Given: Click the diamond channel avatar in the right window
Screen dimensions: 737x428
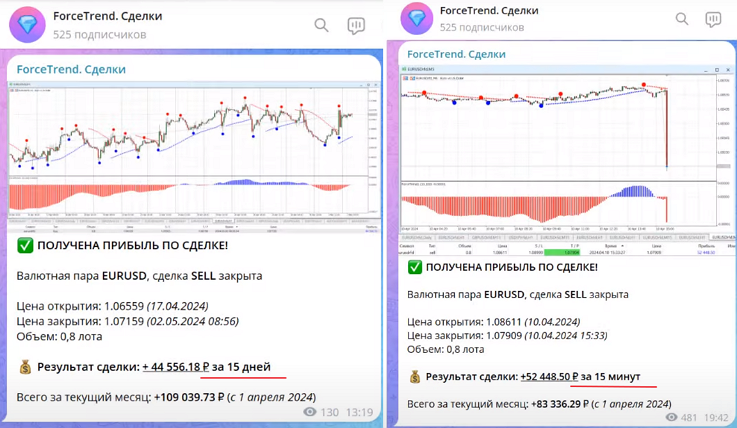Looking at the screenshot, I should tap(416, 18).
